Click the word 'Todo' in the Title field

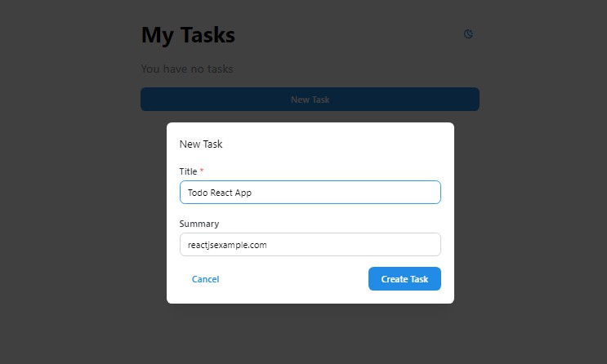coord(198,193)
